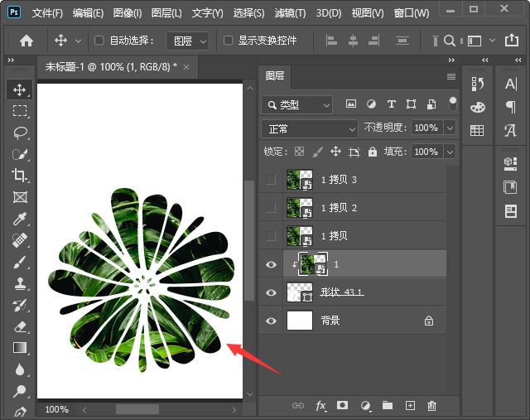Click the zoom level 100% field
This screenshot has height=420, width=530.
tap(56, 409)
